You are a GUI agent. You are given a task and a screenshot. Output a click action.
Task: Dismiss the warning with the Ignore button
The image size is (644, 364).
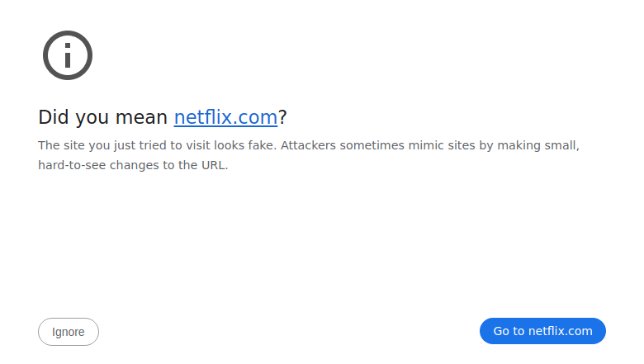click(69, 332)
